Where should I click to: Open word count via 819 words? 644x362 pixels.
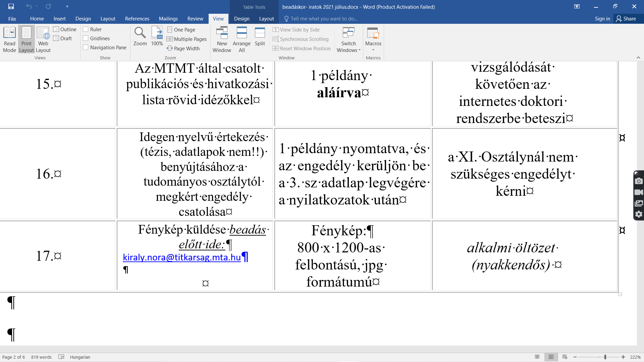pyautogui.click(x=41, y=357)
